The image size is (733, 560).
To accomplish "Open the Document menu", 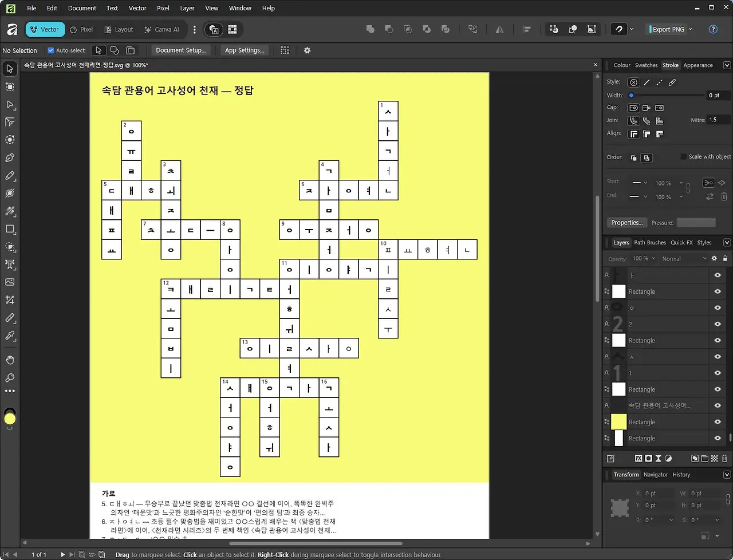I will (81, 8).
